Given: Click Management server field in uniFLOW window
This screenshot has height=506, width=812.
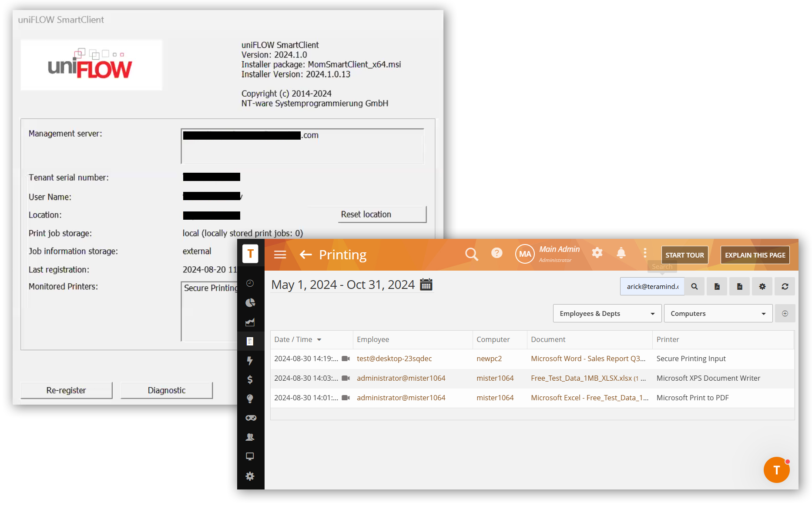Looking at the screenshot, I should (302, 146).
